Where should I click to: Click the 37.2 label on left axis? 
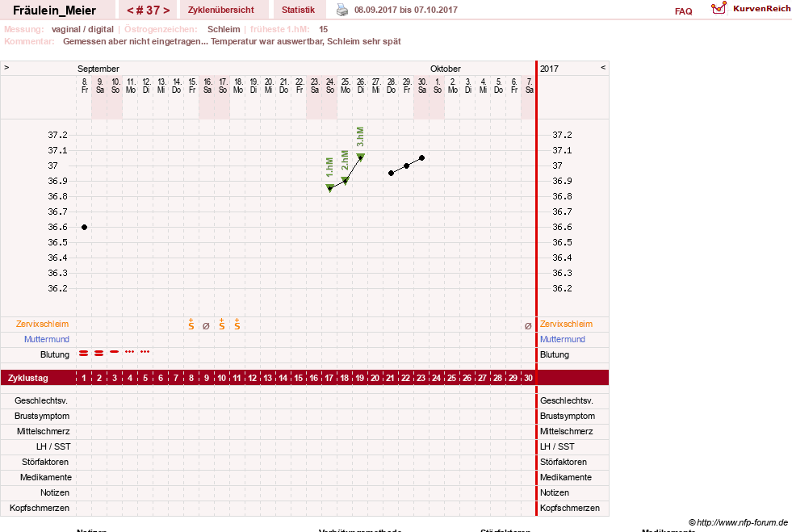tap(57, 135)
